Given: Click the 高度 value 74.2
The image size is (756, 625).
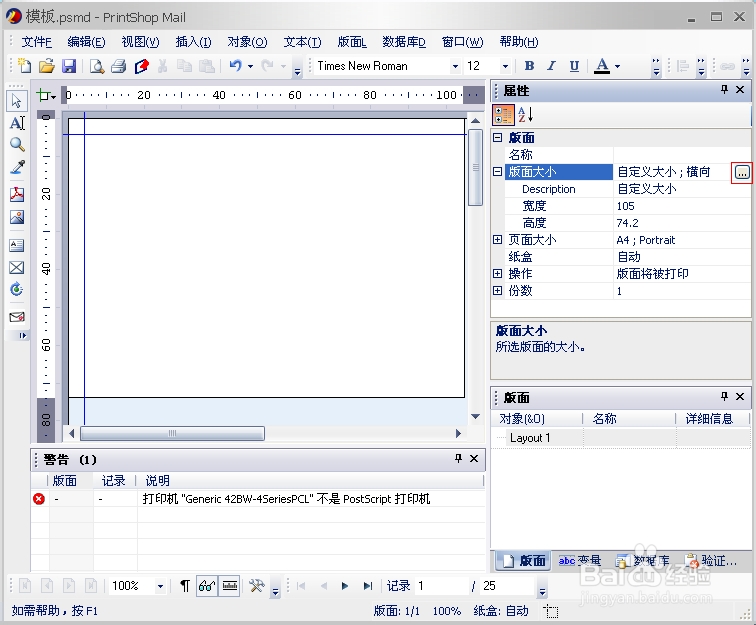Looking at the screenshot, I should click(x=682, y=223).
